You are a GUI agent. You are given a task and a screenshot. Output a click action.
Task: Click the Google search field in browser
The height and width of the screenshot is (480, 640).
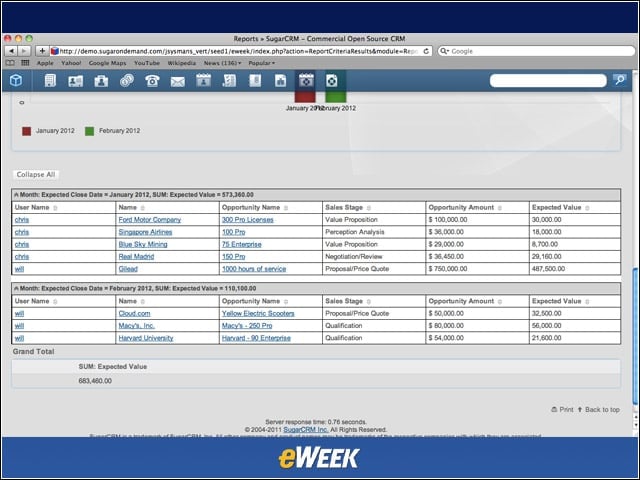tap(536, 51)
